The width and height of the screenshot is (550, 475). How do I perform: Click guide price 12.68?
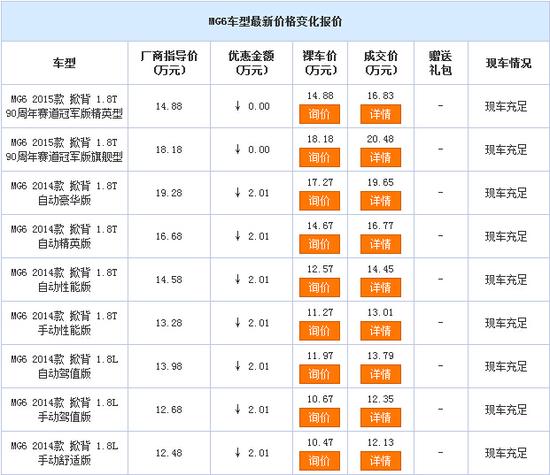(169, 410)
